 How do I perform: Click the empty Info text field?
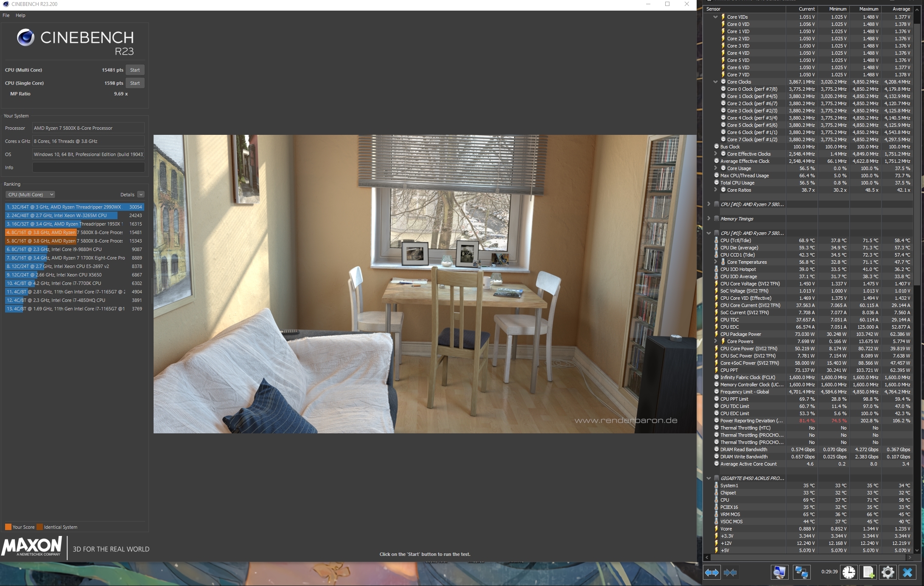click(88, 167)
